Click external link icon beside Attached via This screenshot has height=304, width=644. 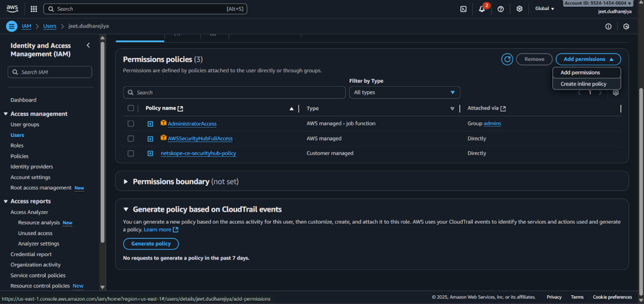point(503,109)
